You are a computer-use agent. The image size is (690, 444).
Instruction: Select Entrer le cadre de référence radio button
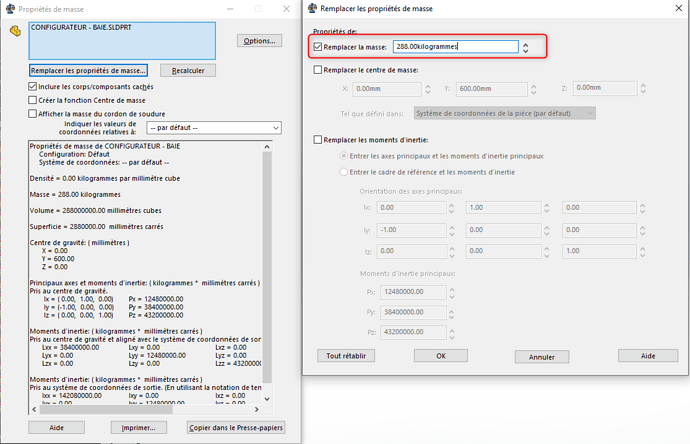tap(344, 172)
